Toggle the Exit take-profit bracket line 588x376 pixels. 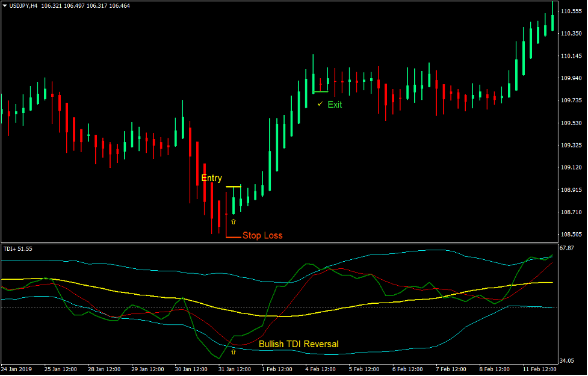click(320, 90)
